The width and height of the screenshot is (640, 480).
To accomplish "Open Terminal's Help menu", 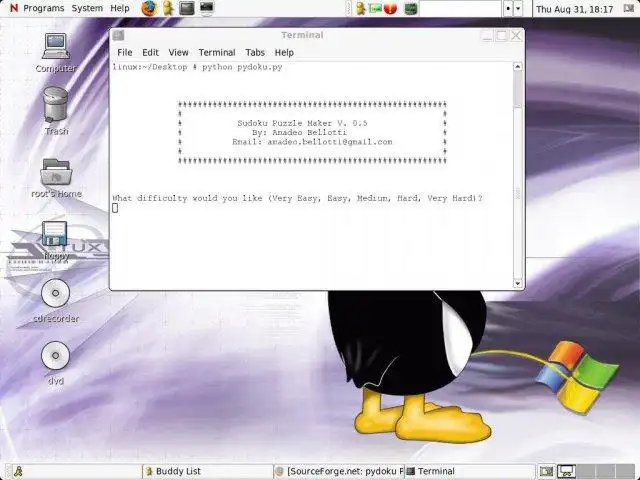I will click(284, 53).
